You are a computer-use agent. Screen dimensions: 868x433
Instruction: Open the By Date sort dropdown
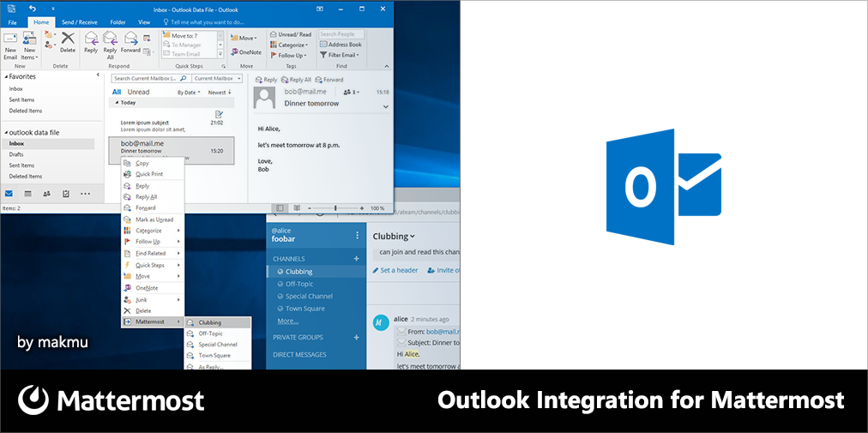click(x=189, y=93)
